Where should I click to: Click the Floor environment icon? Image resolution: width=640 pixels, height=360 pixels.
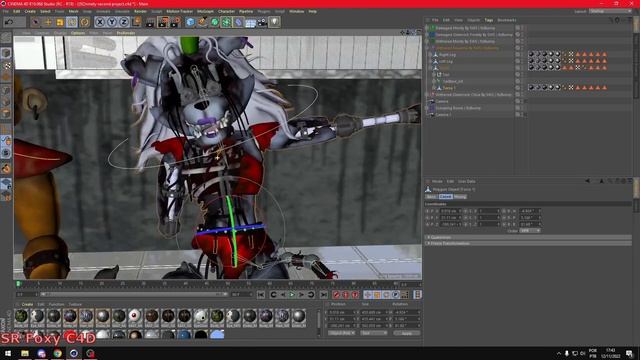(251, 22)
